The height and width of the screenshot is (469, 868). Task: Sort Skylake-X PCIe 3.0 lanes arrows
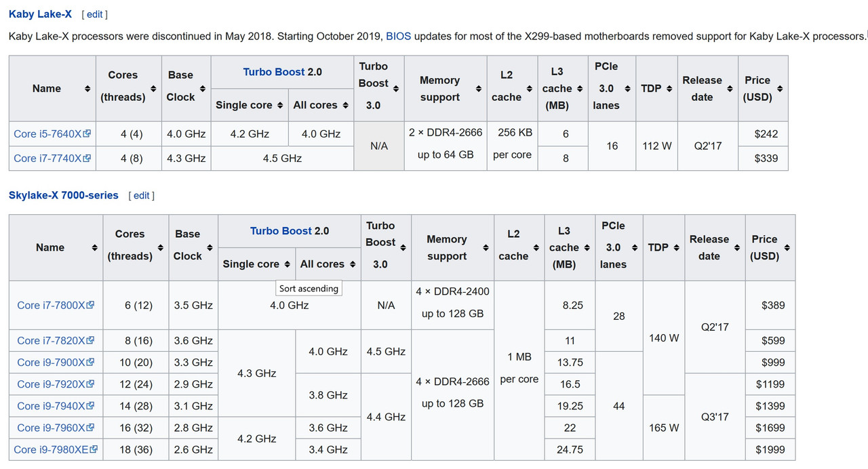(634, 248)
